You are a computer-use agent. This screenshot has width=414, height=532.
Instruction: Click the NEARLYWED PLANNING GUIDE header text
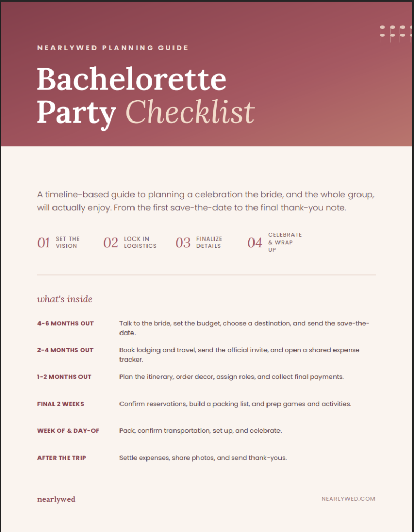113,48
